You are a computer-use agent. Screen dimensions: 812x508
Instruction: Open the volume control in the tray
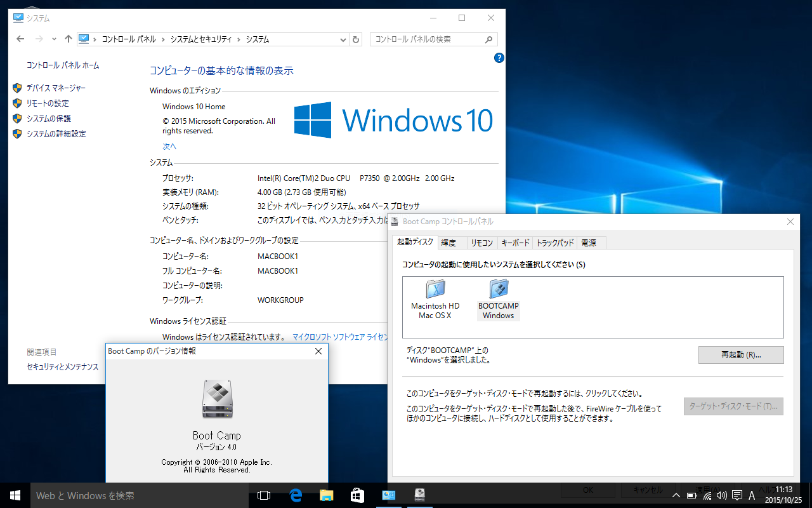coord(721,495)
